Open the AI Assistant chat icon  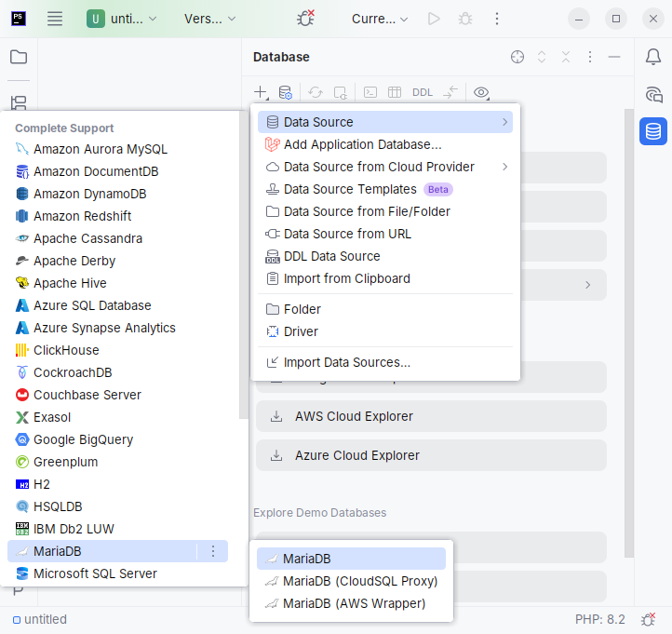click(653, 94)
